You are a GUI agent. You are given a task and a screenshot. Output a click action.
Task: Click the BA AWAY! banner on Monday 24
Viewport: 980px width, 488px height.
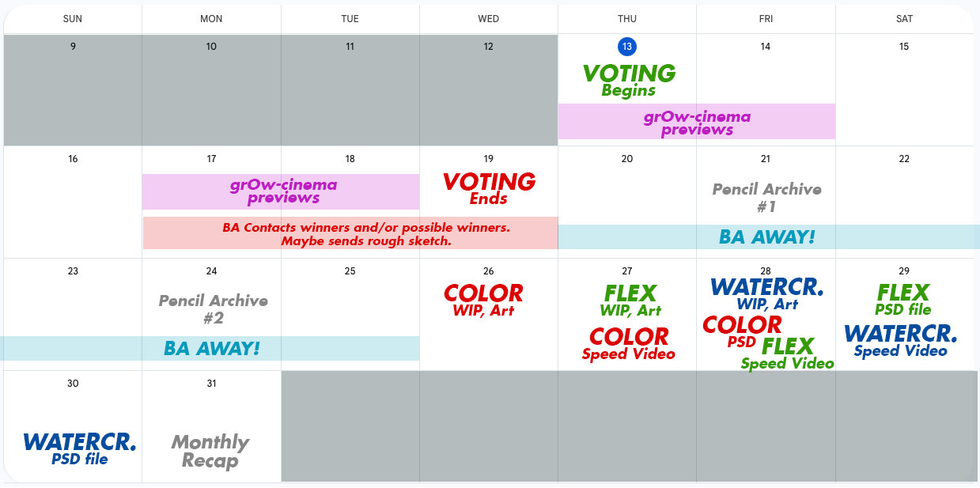210,348
